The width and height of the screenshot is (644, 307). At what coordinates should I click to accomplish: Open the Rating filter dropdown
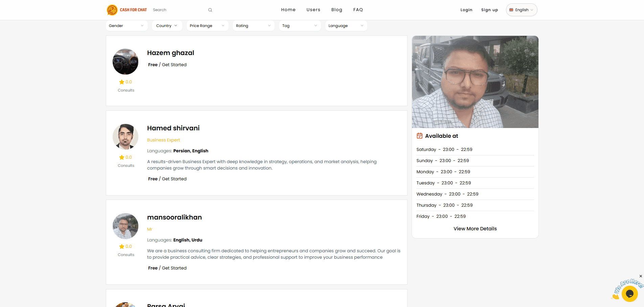tap(253, 26)
